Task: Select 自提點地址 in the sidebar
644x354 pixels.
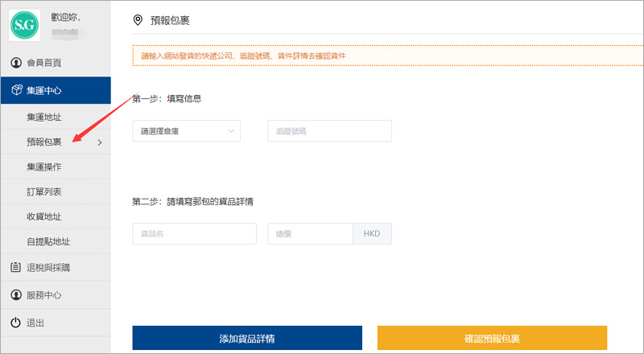Action: click(x=48, y=241)
